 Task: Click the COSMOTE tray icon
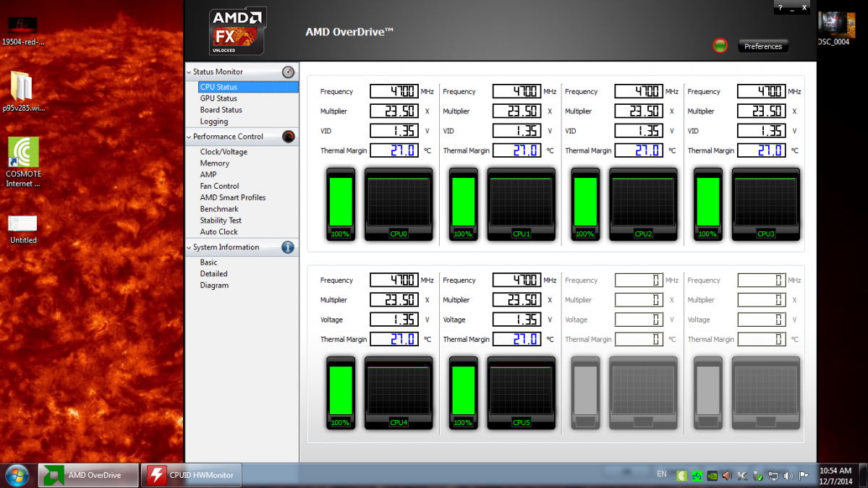(681, 476)
